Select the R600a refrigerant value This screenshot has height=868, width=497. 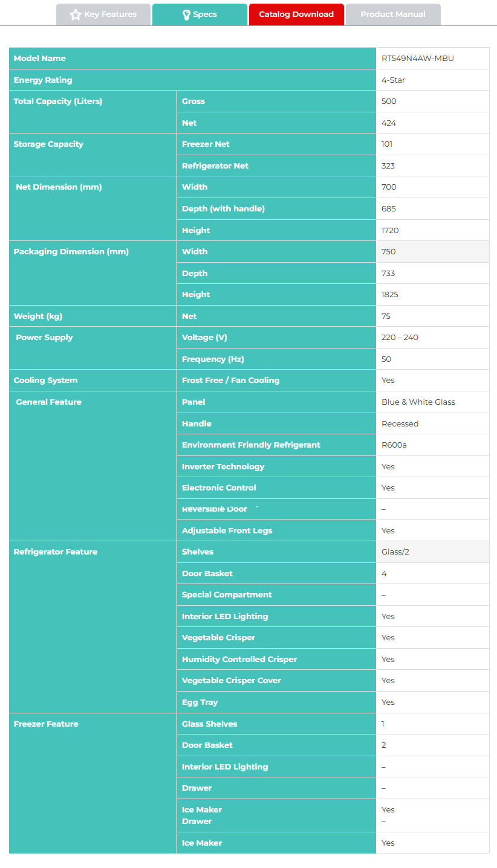[394, 445]
